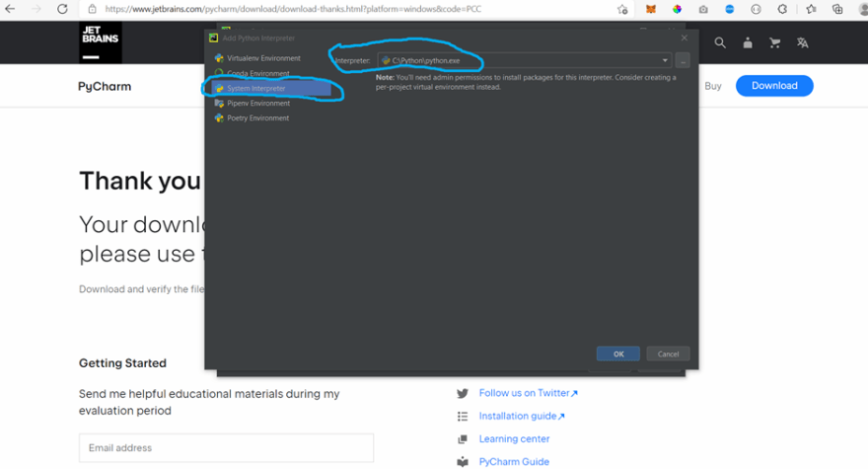This screenshot has height=469, width=868.
Task: Browse for interpreter with the ellipsis button
Action: click(x=683, y=61)
